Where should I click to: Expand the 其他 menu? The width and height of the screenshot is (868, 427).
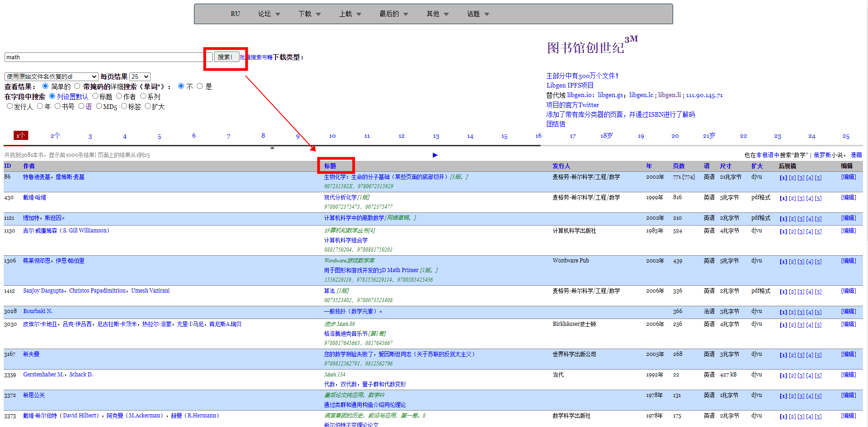[438, 14]
